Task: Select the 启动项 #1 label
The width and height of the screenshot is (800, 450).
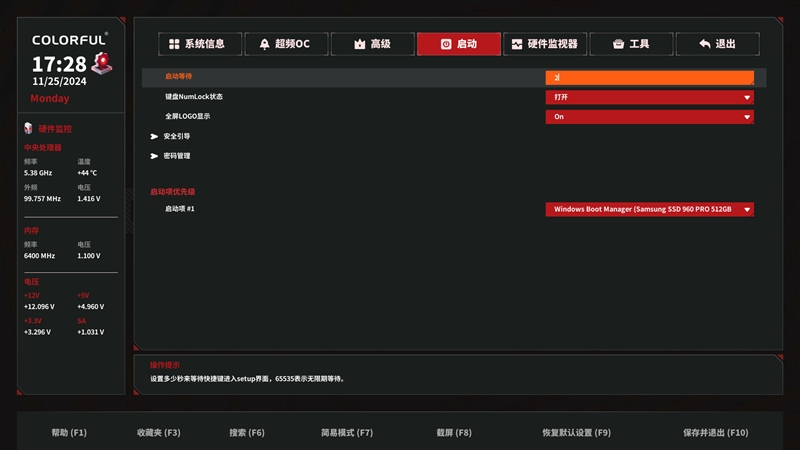Action: [180, 209]
